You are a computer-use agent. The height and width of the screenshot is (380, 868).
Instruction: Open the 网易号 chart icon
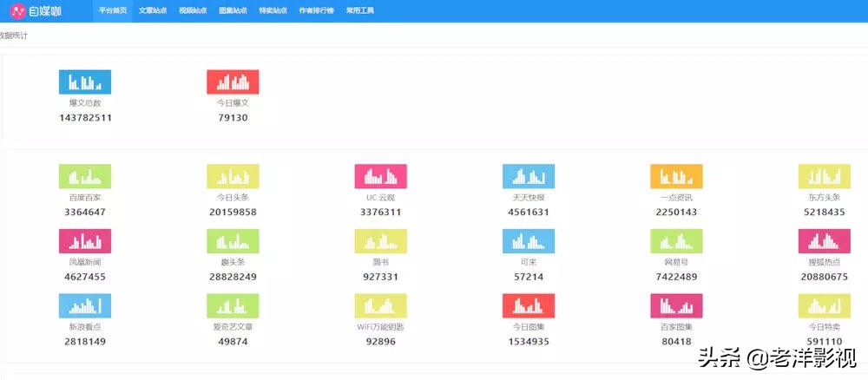(x=676, y=241)
